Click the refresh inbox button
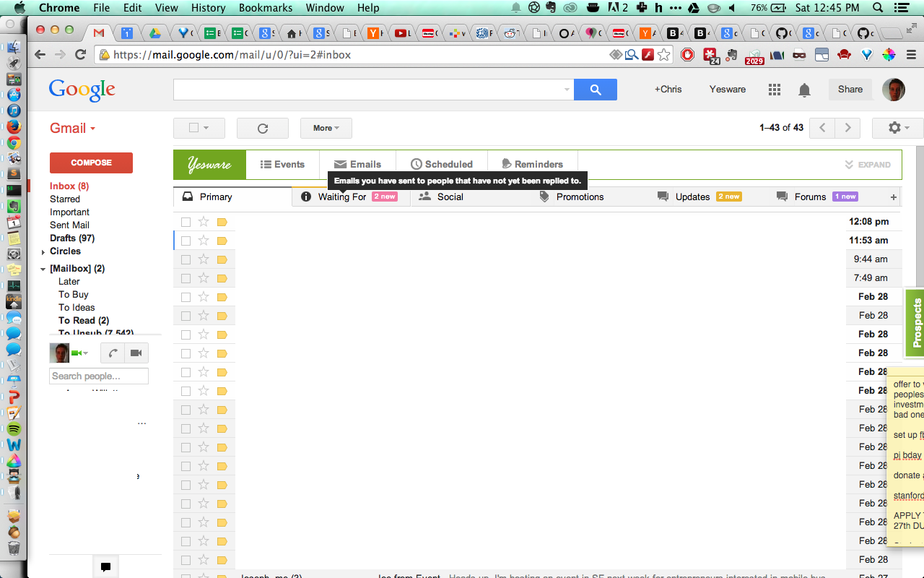Screen dimensions: 924x578 pos(263,128)
